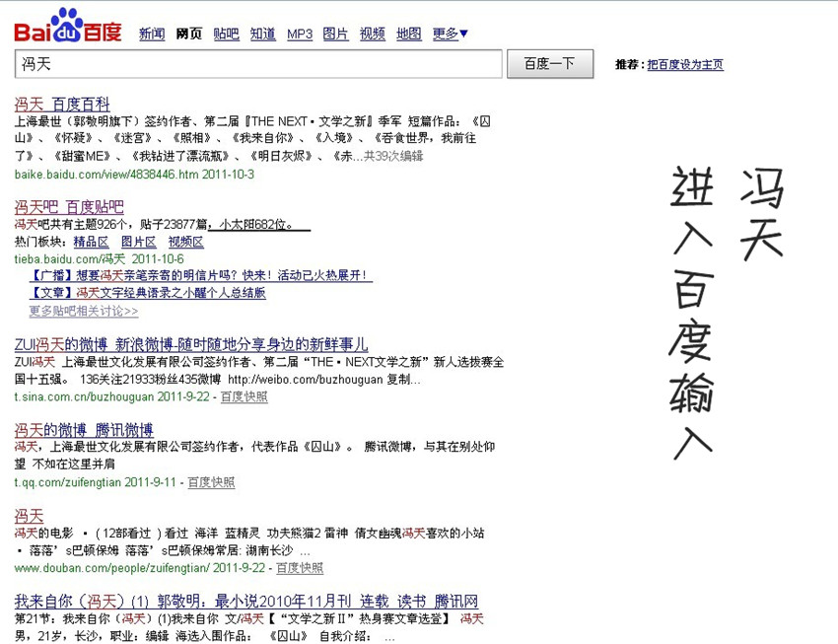The width and height of the screenshot is (838, 644).
Task: Open 百度快照 for t.qq.com result
Action: coord(211,482)
